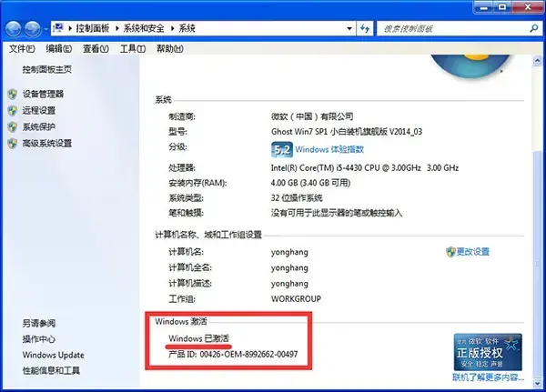Click the shield icon beside 高级系统设置
The image size is (546, 392).
[12, 144]
